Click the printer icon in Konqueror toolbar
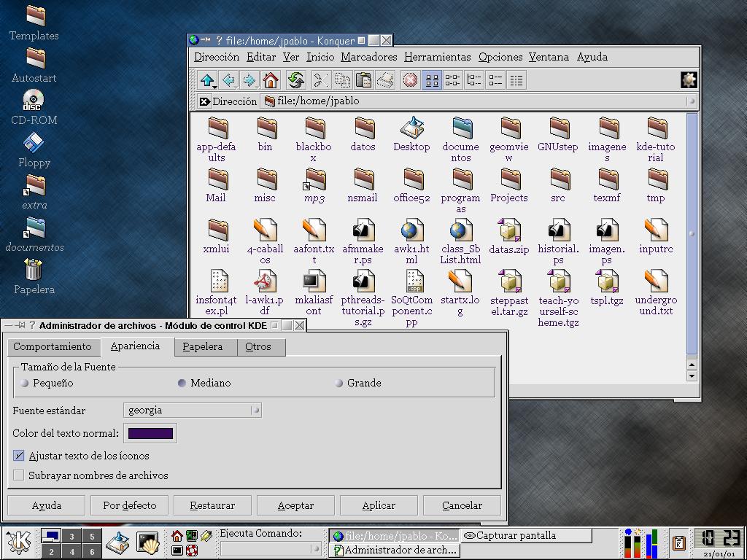 385,80
